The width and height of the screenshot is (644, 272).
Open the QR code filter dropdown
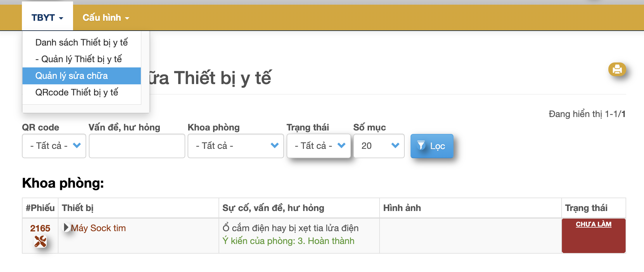[x=54, y=146]
